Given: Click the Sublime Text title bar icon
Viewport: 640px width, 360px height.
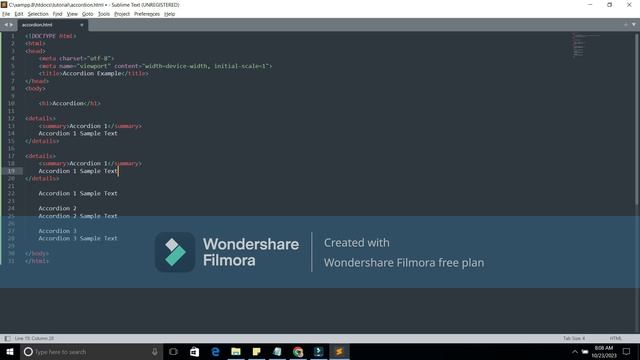Looking at the screenshot, I should click(x=4, y=4).
